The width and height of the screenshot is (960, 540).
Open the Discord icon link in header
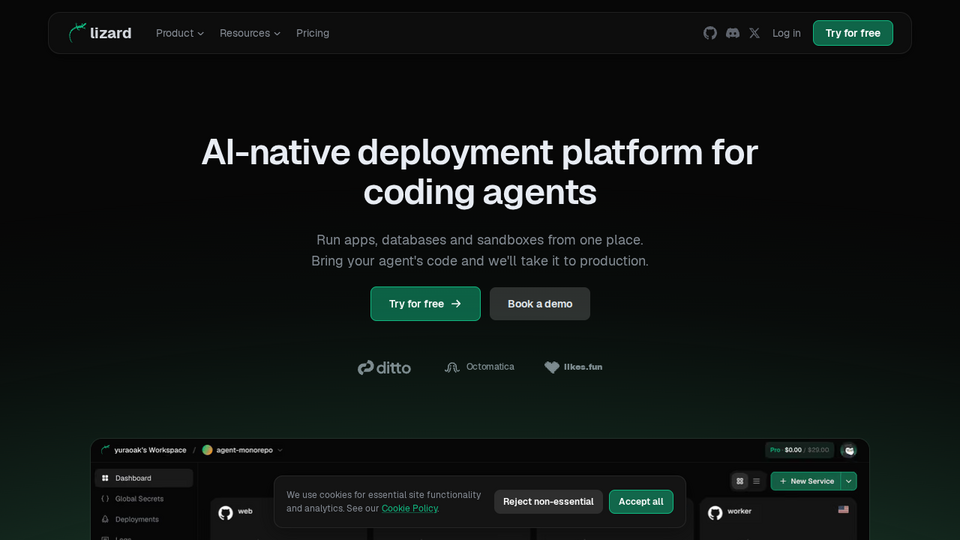pyautogui.click(x=732, y=33)
